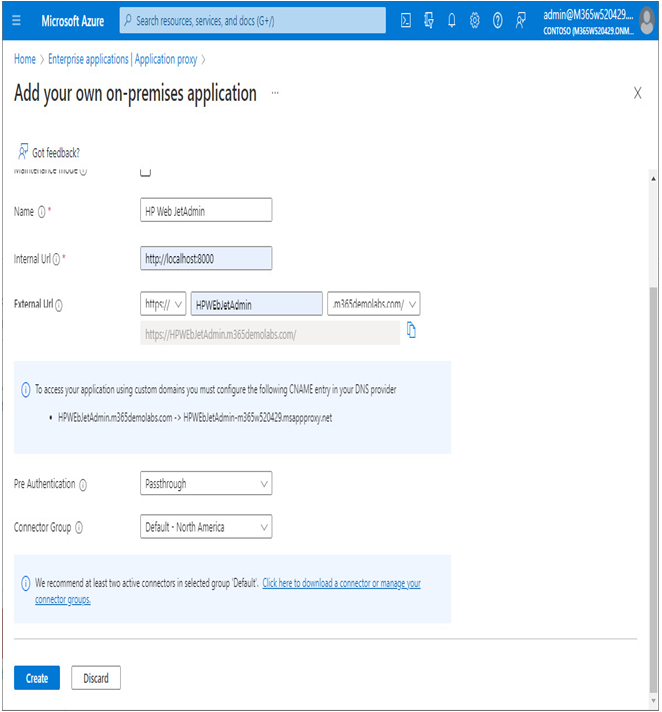Click the Discard button

coord(96,678)
